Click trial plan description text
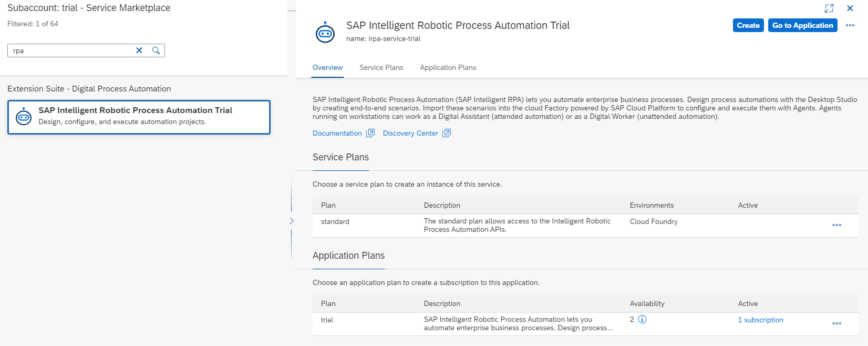 pyautogui.click(x=518, y=323)
